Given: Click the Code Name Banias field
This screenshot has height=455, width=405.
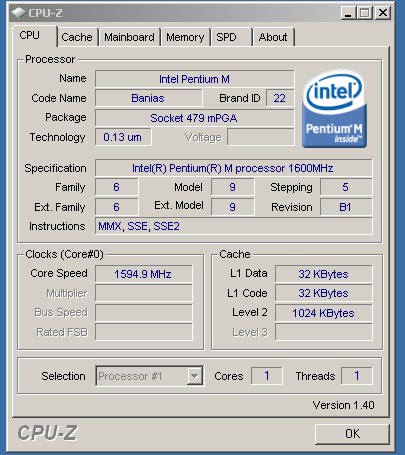Looking at the screenshot, I should 149,98.
